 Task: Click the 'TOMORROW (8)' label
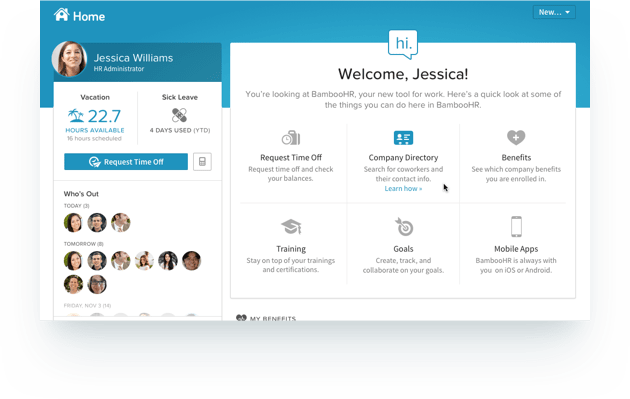(x=83, y=244)
